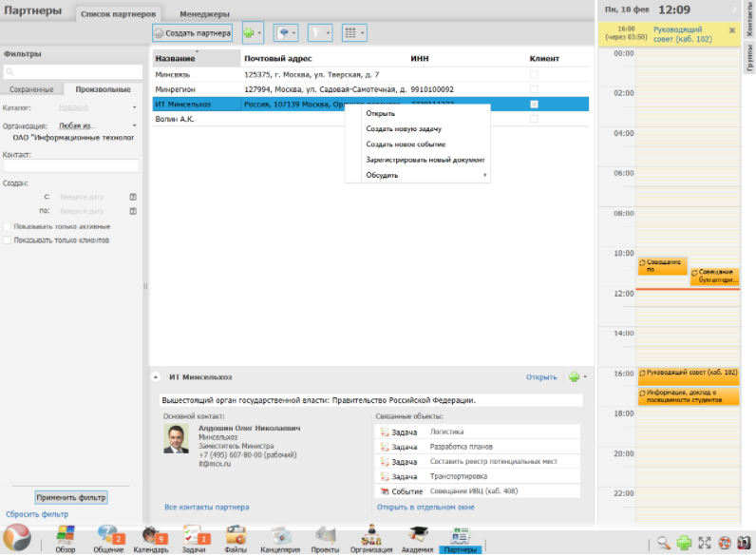Click the event icon in Совещание ИВЦ row
Viewport: 756px width, 557px height.
tap(385, 491)
